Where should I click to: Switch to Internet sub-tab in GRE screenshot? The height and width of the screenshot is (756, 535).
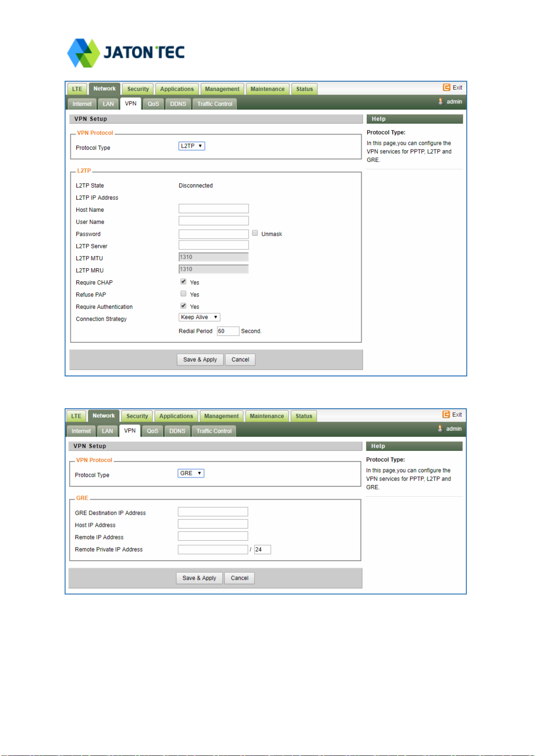(x=81, y=431)
